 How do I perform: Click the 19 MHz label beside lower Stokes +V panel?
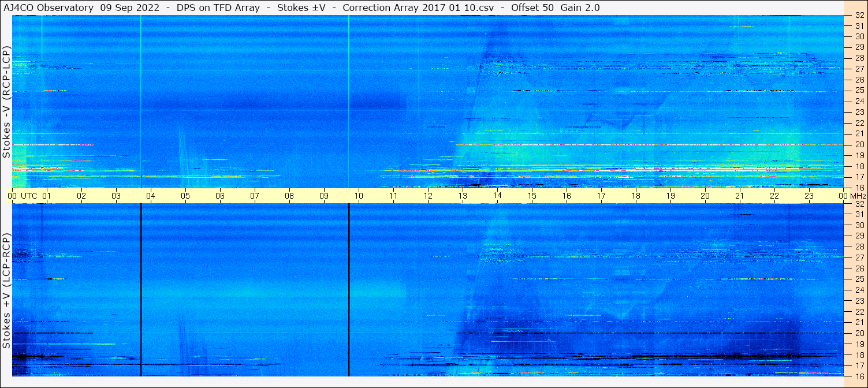(859, 344)
